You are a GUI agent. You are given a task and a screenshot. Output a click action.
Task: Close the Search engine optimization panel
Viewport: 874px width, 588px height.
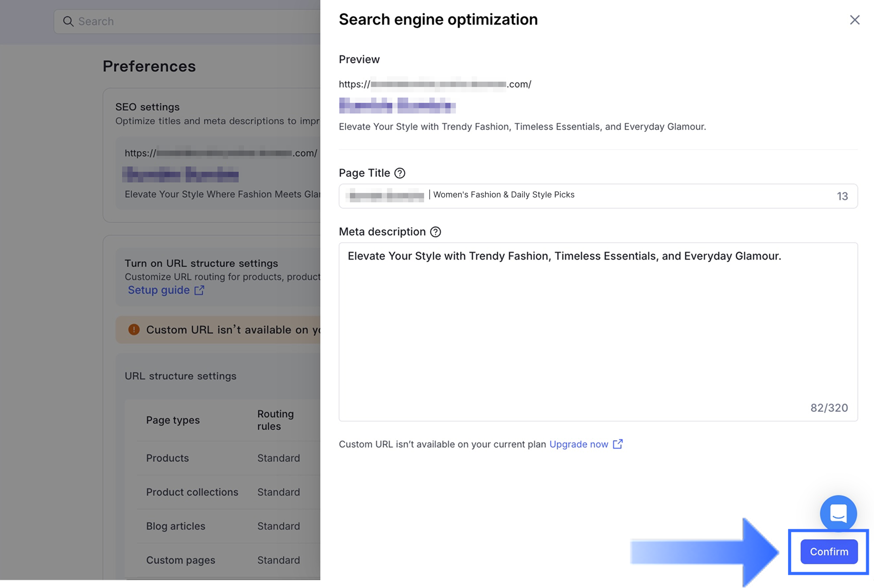854,20
